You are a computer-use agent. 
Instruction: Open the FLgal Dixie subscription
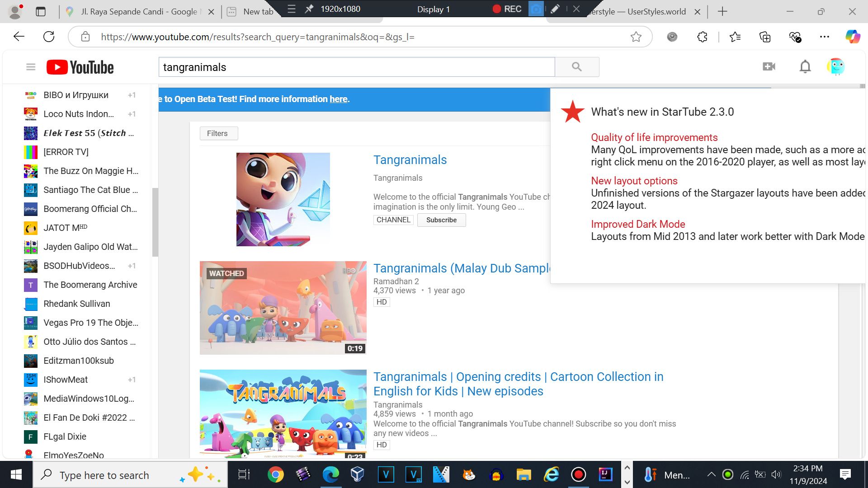(x=80, y=436)
